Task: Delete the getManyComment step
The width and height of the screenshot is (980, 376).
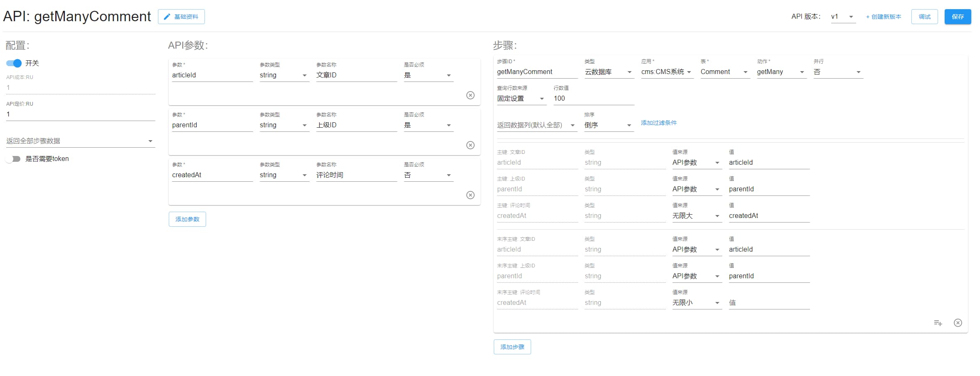Action: click(x=958, y=323)
